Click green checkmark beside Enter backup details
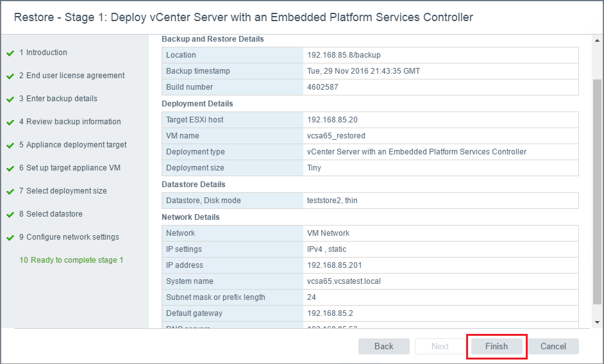Viewport: 604px width, 364px height. (10, 99)
